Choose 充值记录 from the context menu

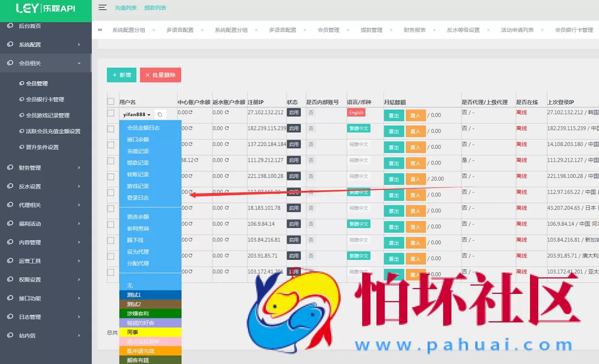coord(138,151)
